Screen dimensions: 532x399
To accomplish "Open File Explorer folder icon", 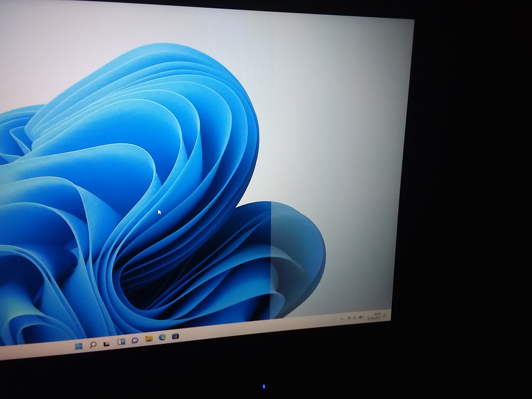I will coord(149,339).
